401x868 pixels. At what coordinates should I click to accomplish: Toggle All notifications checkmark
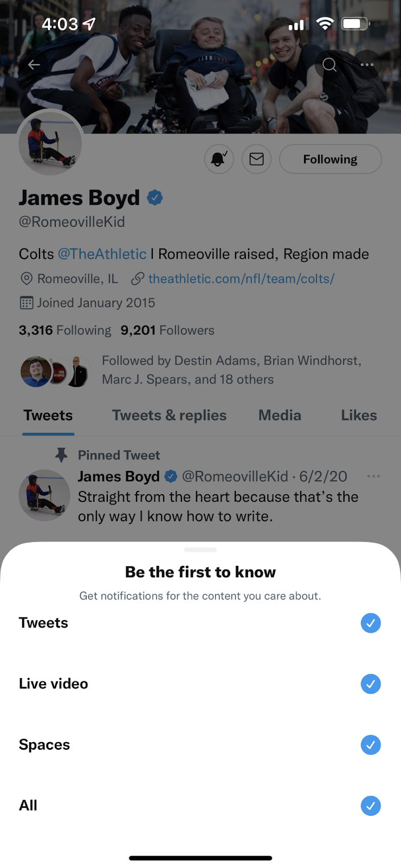pos(371,806)
